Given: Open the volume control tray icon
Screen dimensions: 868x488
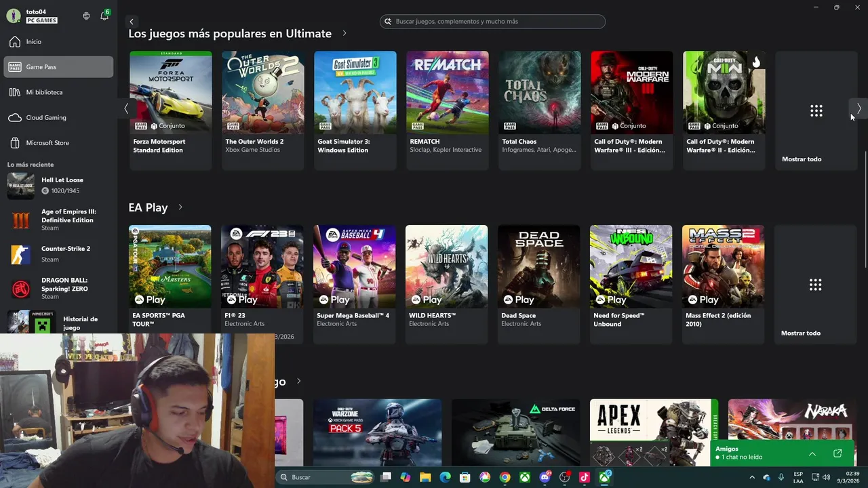Looking at the screenshot, I should 826,477.
